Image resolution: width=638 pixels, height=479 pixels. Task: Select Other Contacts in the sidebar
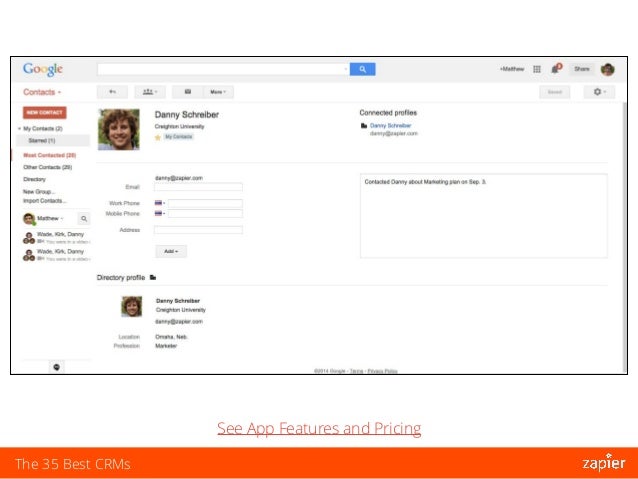click(x=48, y=167)
